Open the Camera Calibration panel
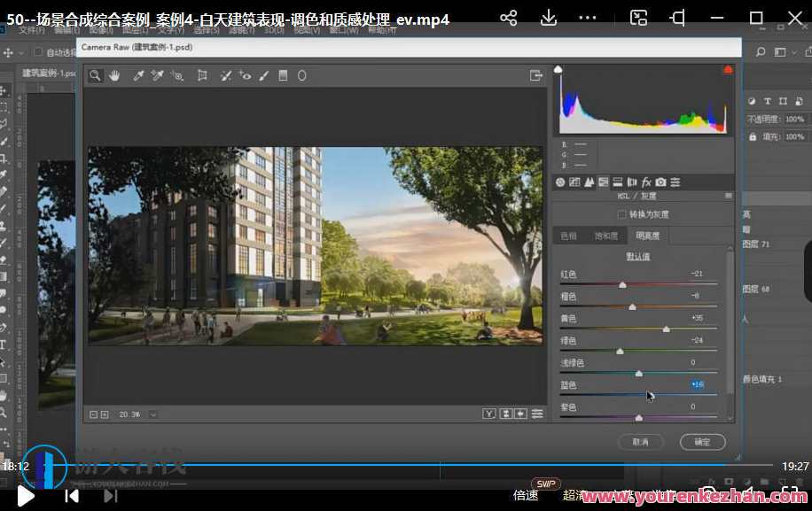The height and width of the screenshot is (511, 812). (x=660, y=182)
